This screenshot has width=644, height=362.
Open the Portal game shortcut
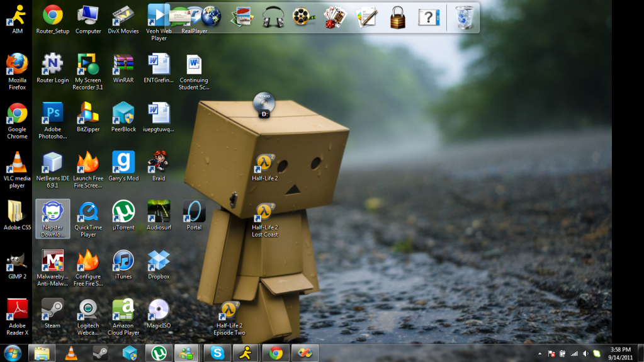pyautogui.click(x=194, y=212)
